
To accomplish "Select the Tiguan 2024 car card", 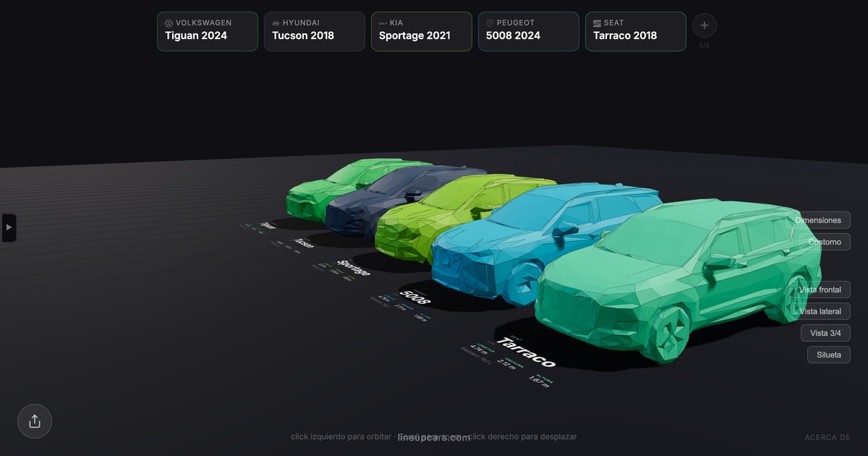I will click(x=208, y=31).
